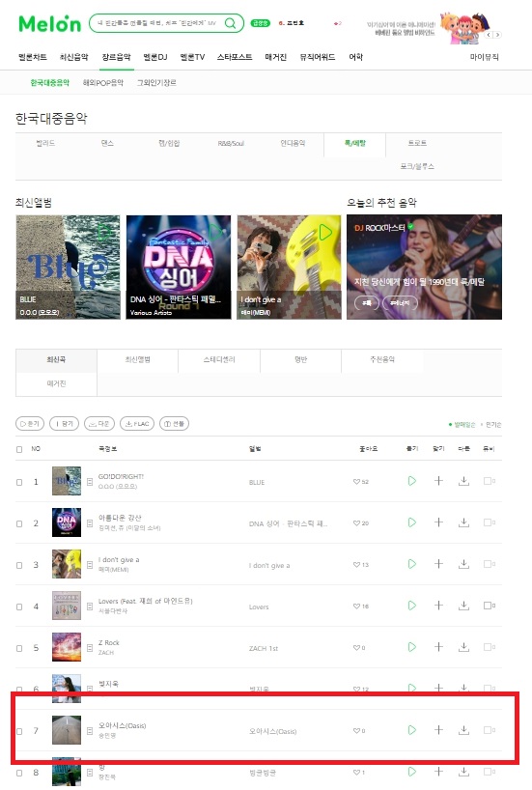The width and height of the screenshot is (532, 790).
Task: Select checkbox for track 4 Lovers
Action: tap(19, 607)
